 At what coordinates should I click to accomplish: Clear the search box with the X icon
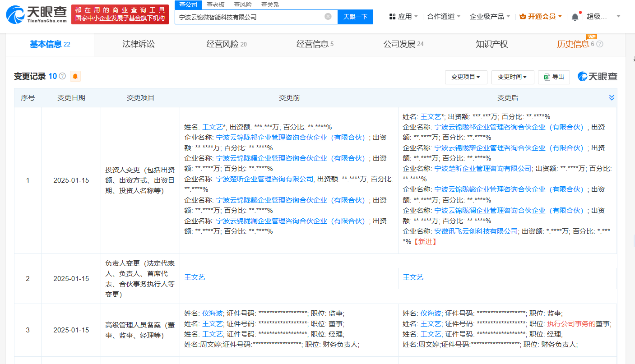click(x=328, y=17)
